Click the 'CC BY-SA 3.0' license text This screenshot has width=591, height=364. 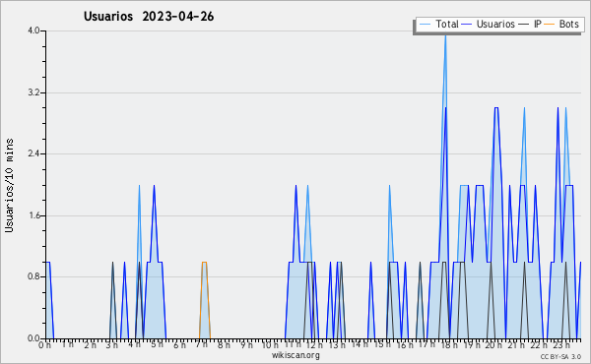(x=560, y=356)
